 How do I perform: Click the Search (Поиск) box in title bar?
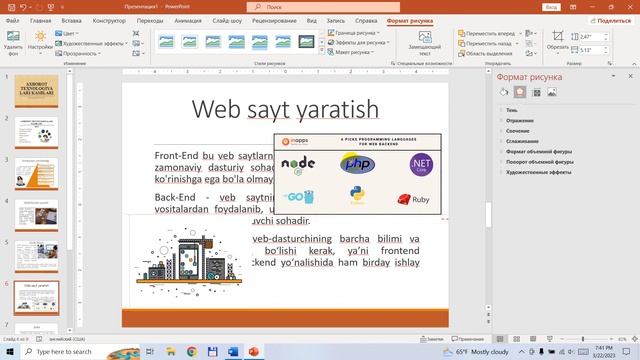(323, 7)
